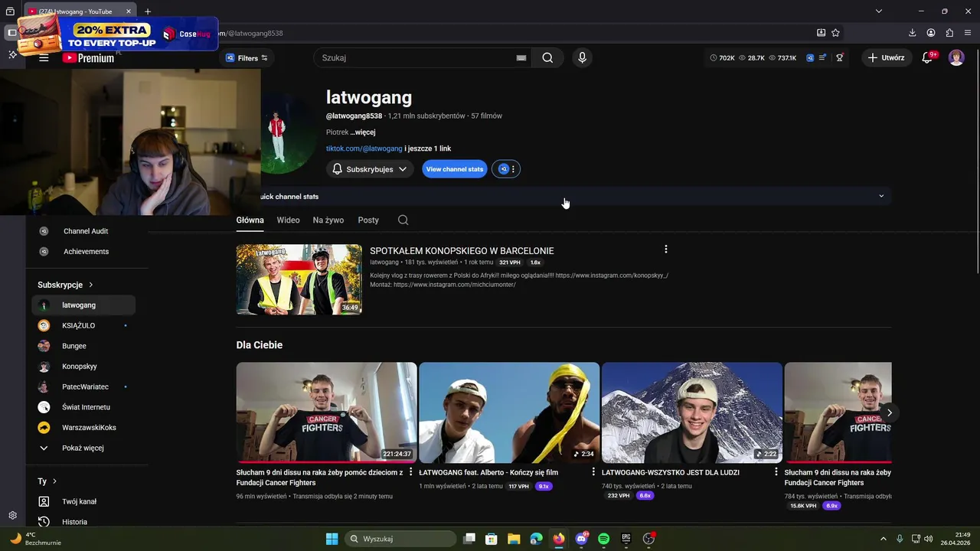Open the Konopski Instagram link in description
Viewport: 980px width, 551px height.
coord(612,275)
